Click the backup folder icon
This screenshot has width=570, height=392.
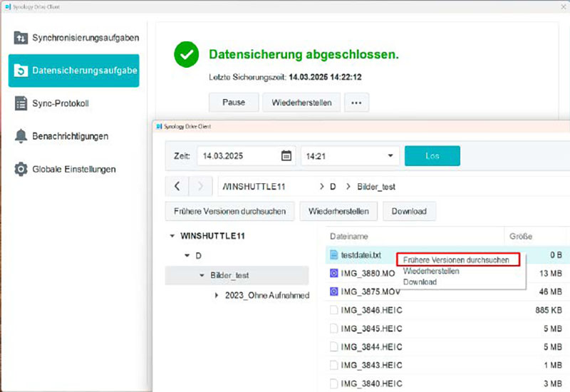(21, 71)
